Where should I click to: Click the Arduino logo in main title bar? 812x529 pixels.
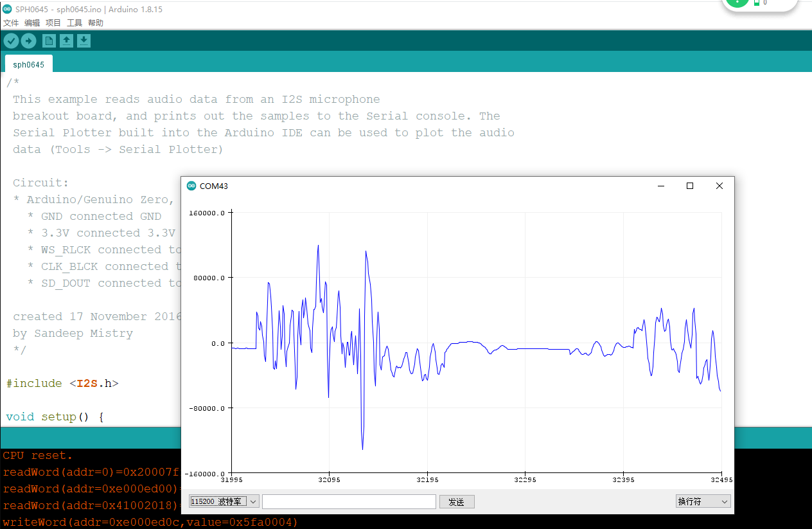coord(7,8)
